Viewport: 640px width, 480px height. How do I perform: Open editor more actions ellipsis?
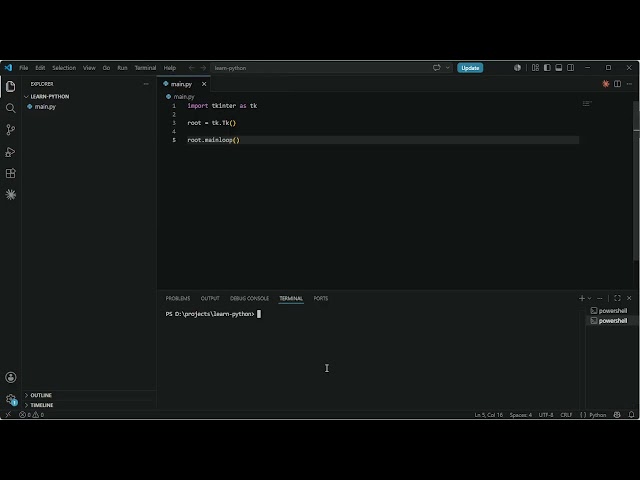pos(629,84)
